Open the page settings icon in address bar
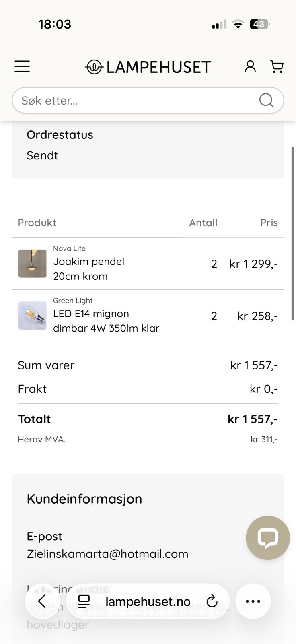Viewport: 296px width, 644px height. 84,601
